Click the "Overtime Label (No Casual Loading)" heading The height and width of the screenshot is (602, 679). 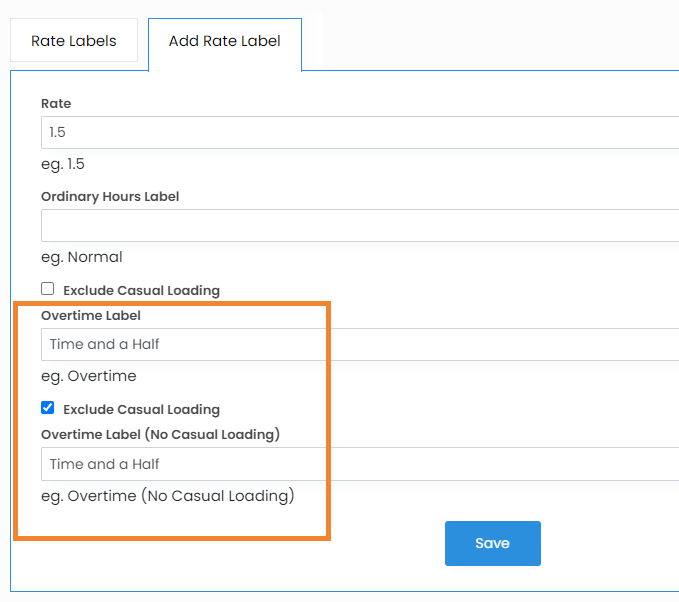(160, 434)
